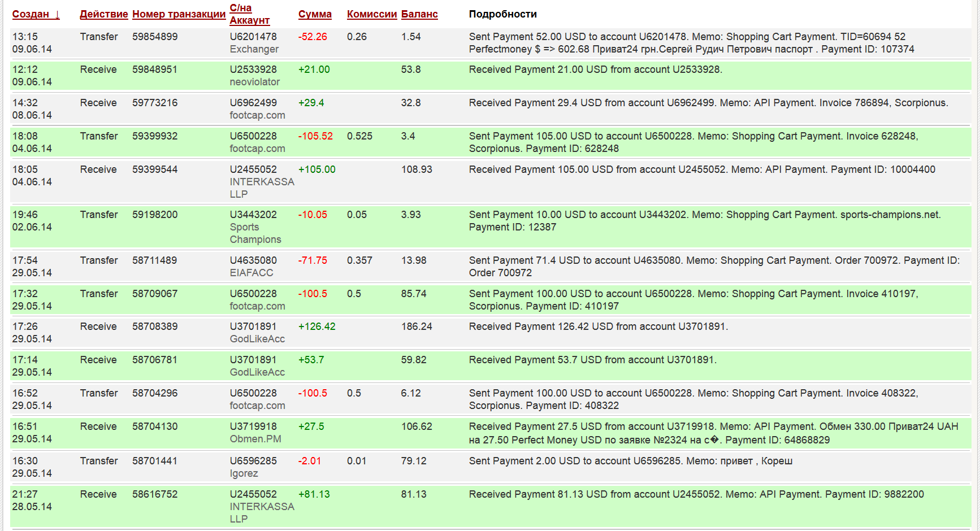Click the balance value 53.8

tap(411, 69)
